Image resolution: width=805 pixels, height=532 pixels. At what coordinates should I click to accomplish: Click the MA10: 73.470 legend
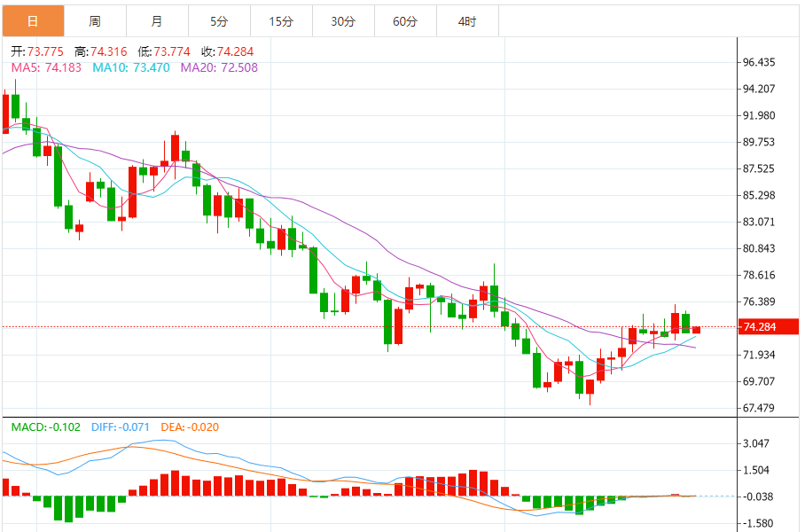click(131, 67)
